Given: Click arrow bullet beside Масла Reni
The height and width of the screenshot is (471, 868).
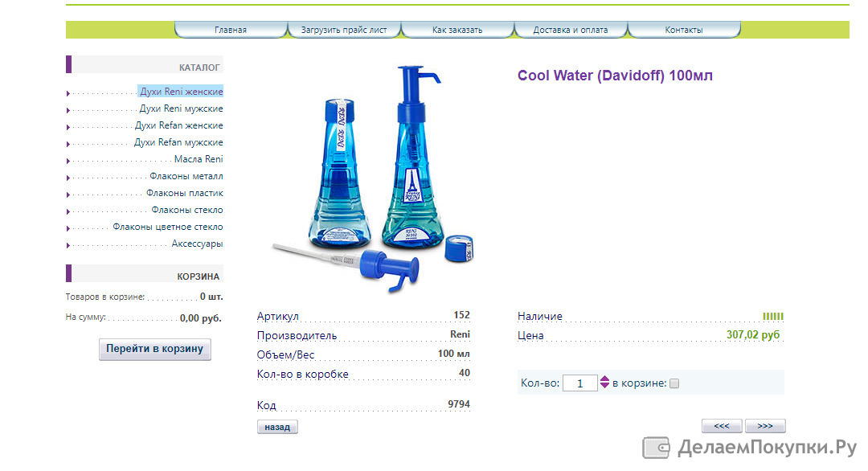Looking at the screenshot, I should point(68,161).
